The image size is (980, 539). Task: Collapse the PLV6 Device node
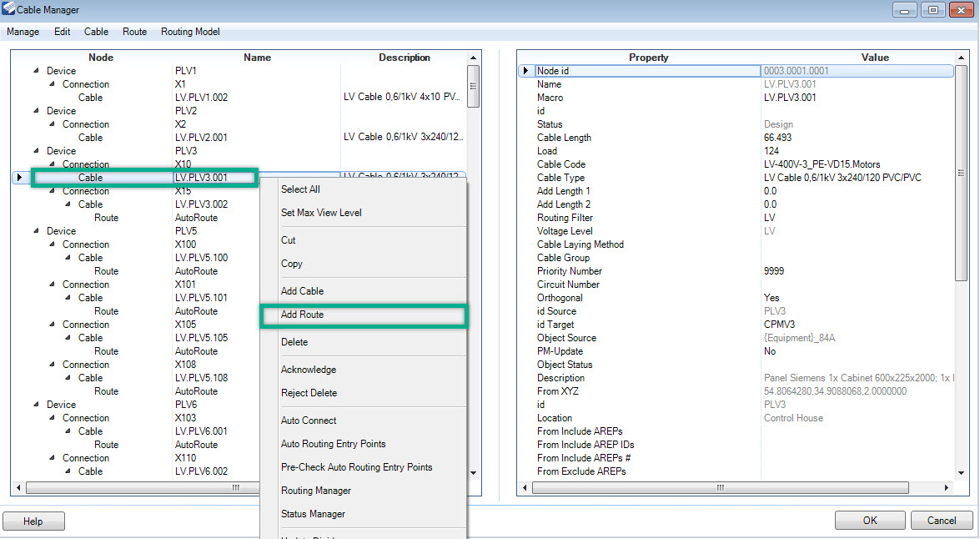click(36, 405)
